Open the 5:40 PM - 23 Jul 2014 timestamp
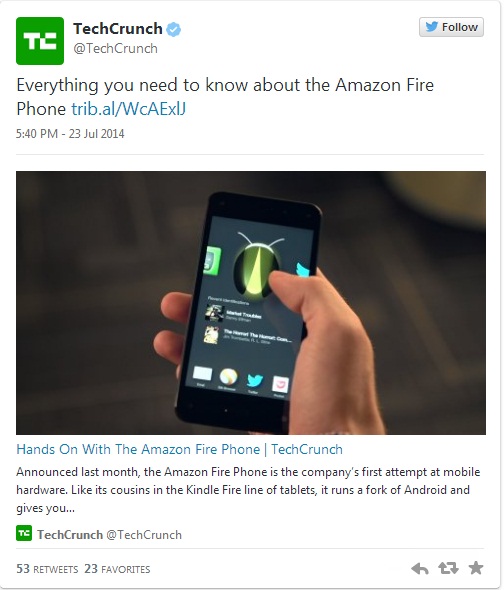Viewport: 504px width, 590px height. coord(70,134)
